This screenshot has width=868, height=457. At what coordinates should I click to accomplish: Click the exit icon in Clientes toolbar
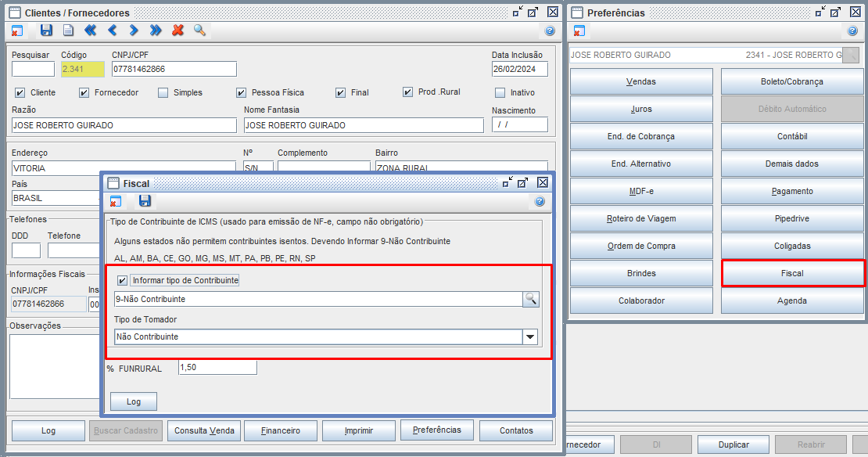[17, 31]
